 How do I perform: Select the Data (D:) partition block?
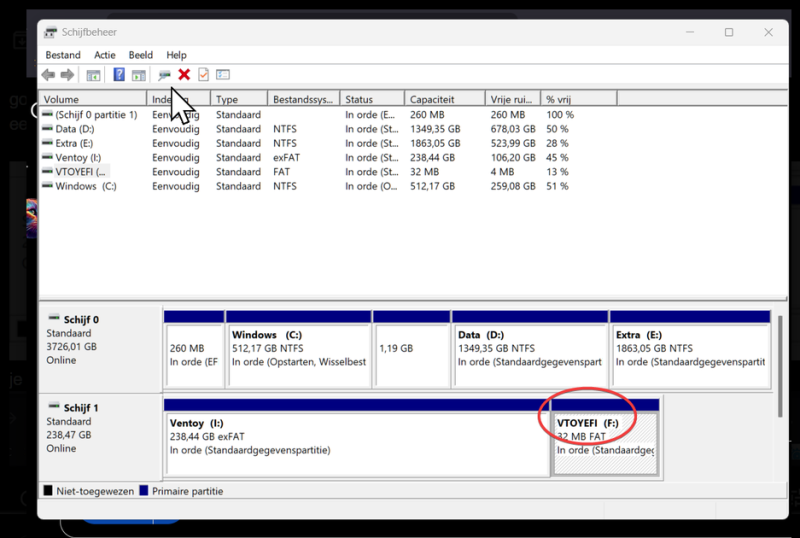(530, 350)
